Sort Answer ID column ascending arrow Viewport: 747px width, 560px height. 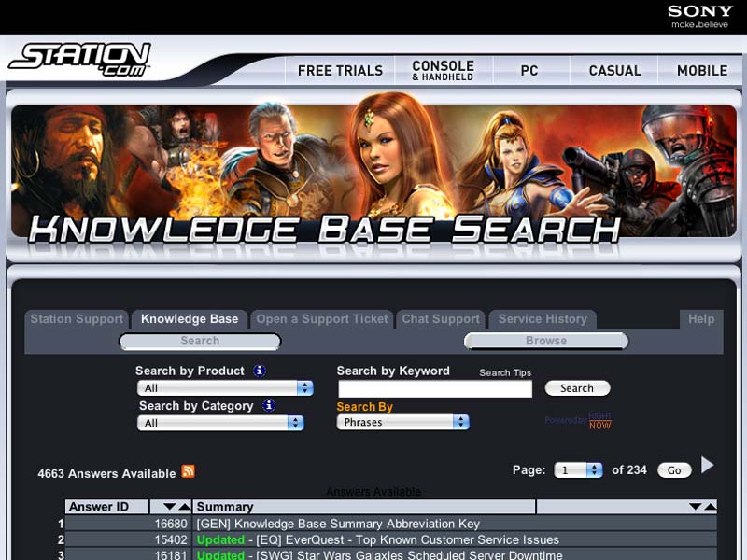coord(184,507)
